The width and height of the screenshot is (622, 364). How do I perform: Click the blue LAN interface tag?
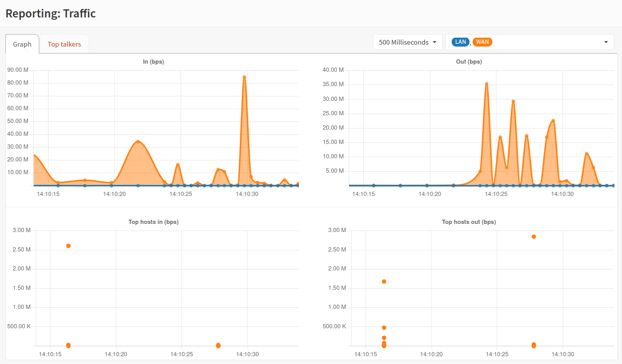460,42
